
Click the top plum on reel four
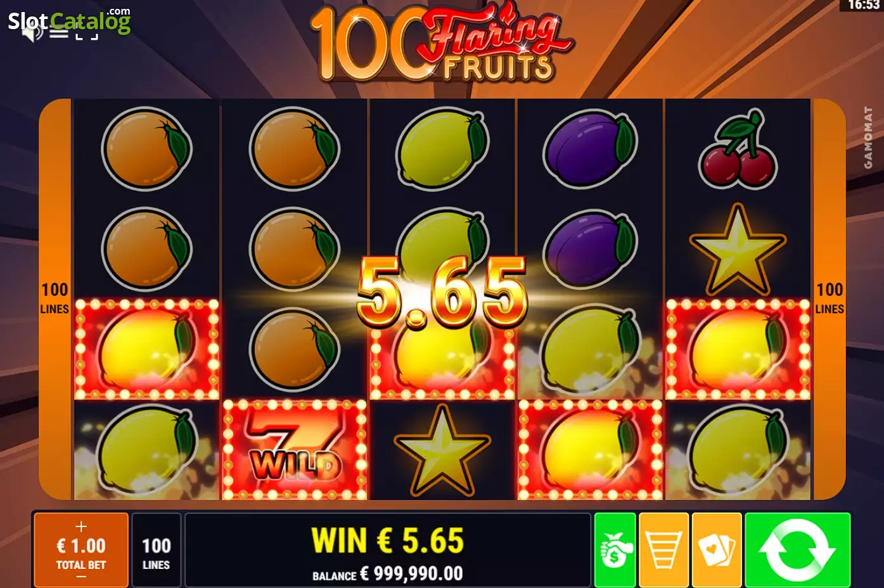(589, 150)
